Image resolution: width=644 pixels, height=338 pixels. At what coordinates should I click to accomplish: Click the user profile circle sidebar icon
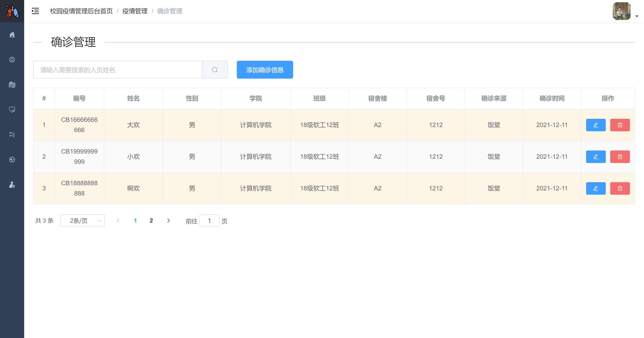coord(12,60)
